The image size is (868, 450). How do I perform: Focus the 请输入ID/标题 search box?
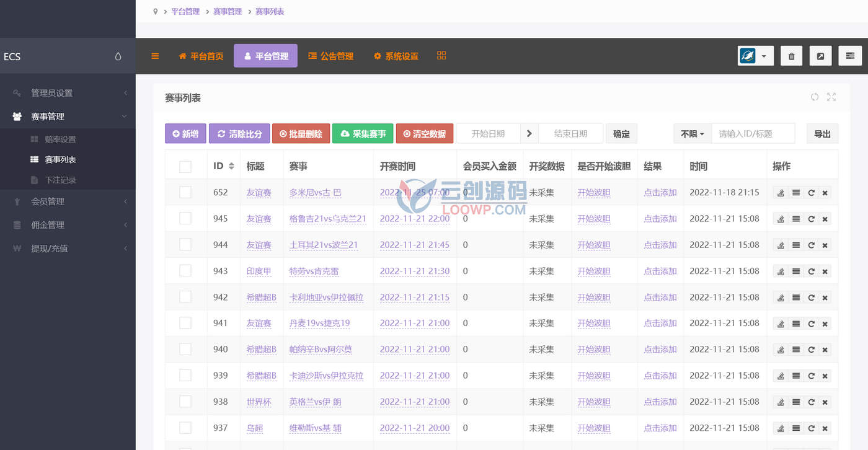[753, 133]
